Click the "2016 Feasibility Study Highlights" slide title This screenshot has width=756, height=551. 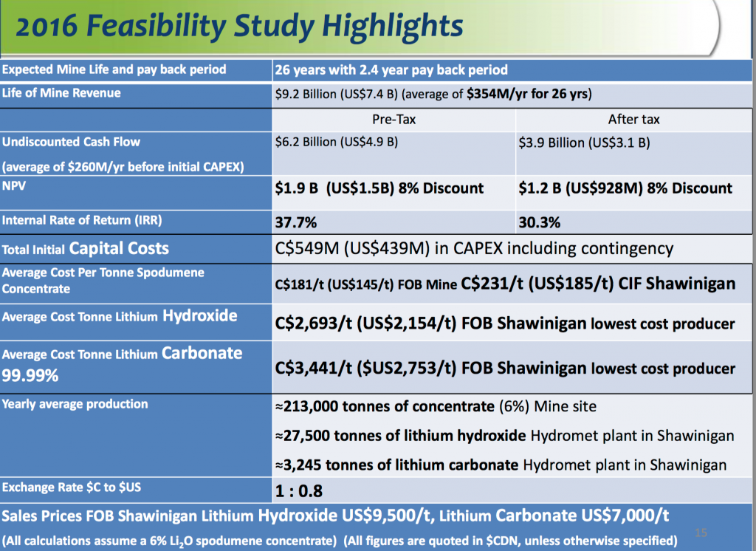[x=239, y=27]
